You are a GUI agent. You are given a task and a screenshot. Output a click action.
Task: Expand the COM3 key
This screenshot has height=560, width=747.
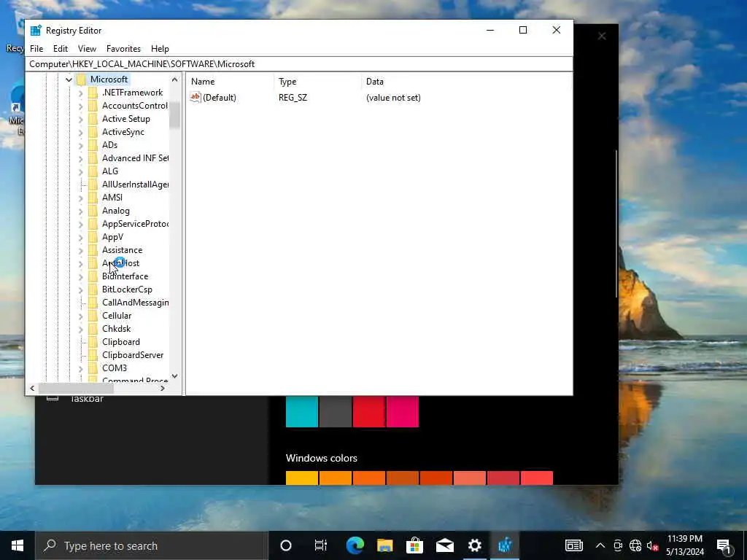[80, 368]
